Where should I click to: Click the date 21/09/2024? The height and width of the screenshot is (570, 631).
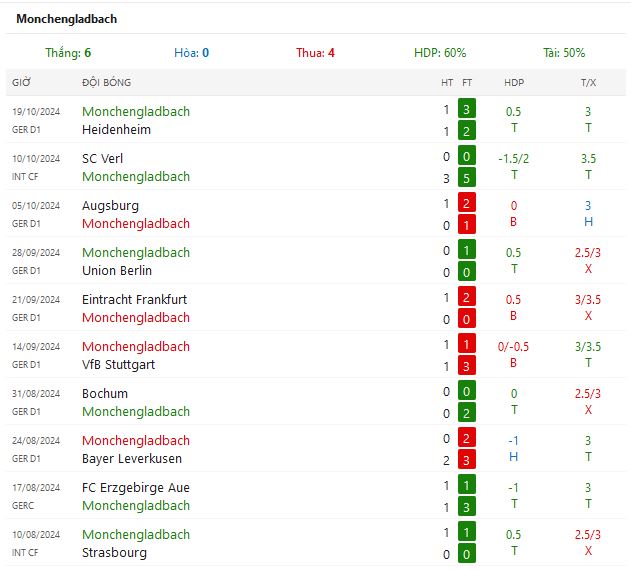(x=36, y=299)
